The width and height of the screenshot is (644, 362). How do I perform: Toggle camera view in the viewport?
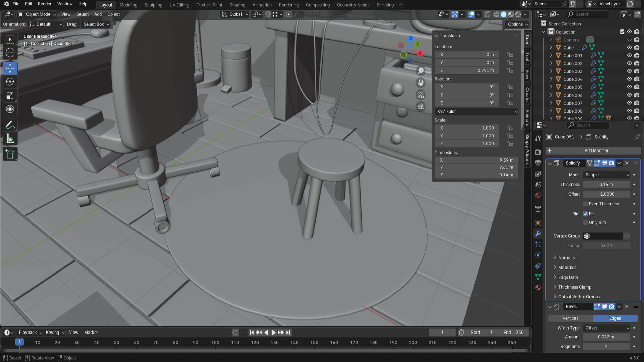[420, 95]
